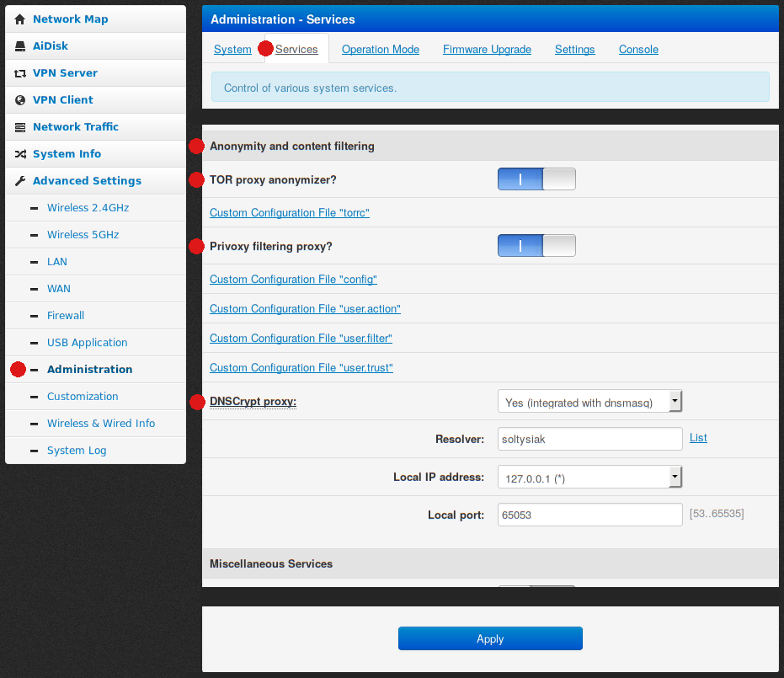Viewport: 784px width, 678px height.
Task: Click the wrench icon beside Advanced Settings
Action: tap(20, 181)
